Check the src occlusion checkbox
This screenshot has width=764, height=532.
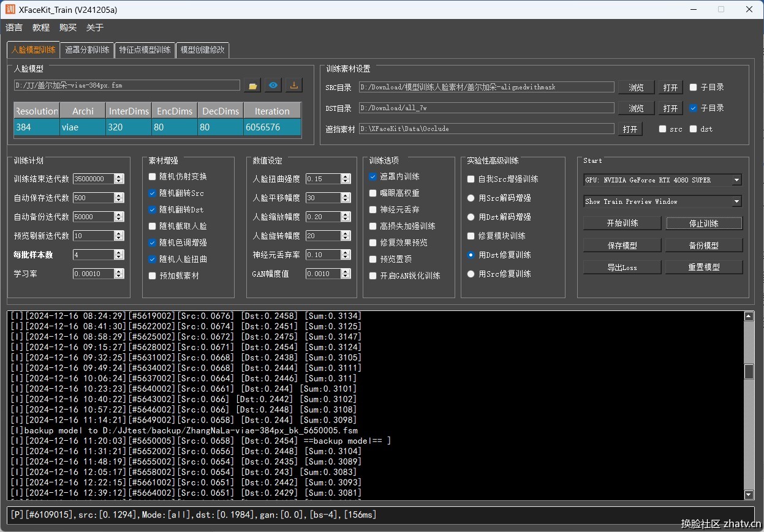pos(662,129)
